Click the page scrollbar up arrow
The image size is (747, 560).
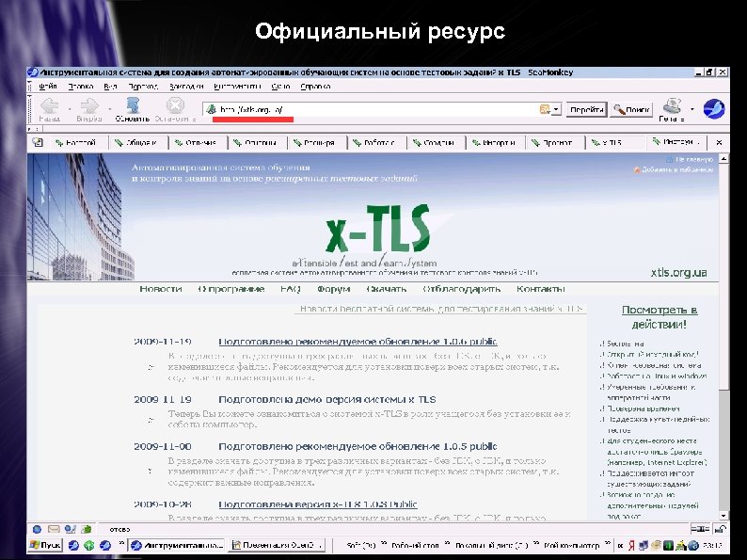[723, 158]
